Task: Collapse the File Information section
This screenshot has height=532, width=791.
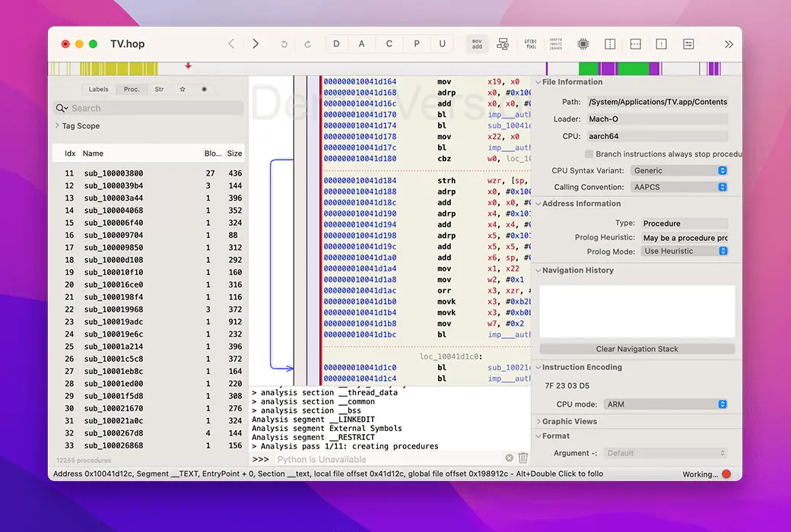Action: pos(538,81)
